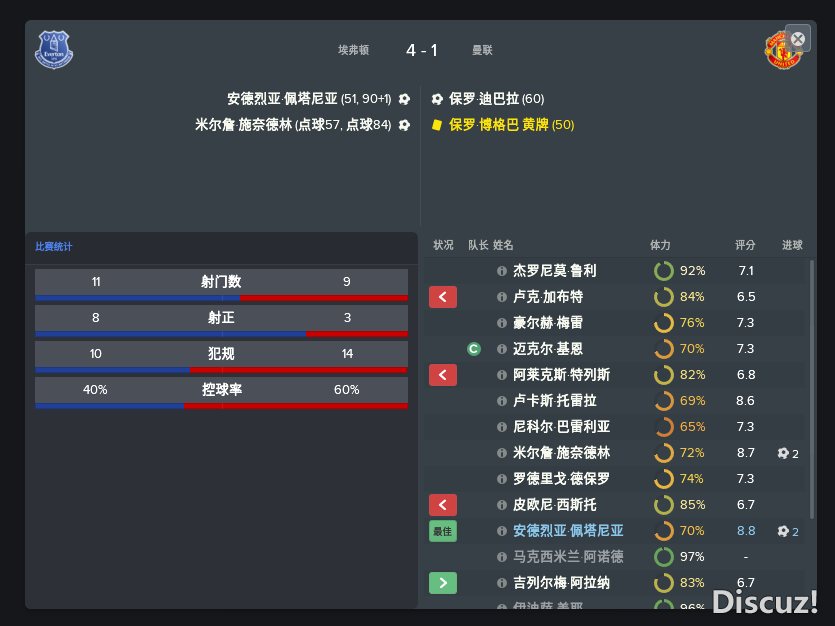835x626 pixels.
Task: Click goal ball icon beside 保罗·迪巴拉
Action: point(437,99)
